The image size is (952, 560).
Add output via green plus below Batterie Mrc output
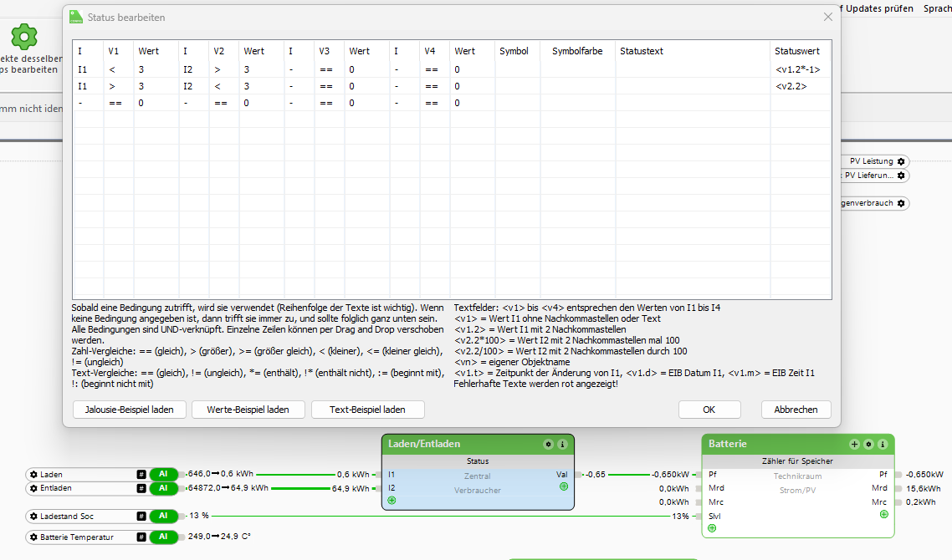[x=883, y=514]
